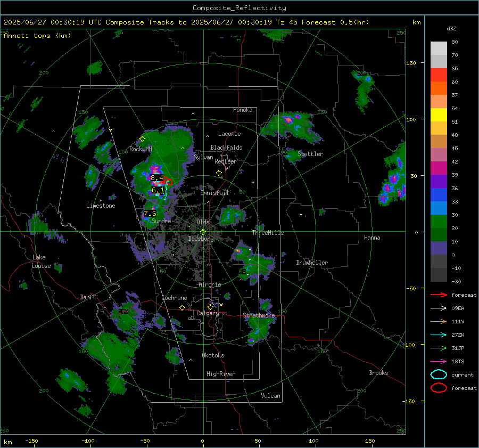Click the RockyMH map label
The width and height of the screenshot is (479, 448).
pos(141,149)
